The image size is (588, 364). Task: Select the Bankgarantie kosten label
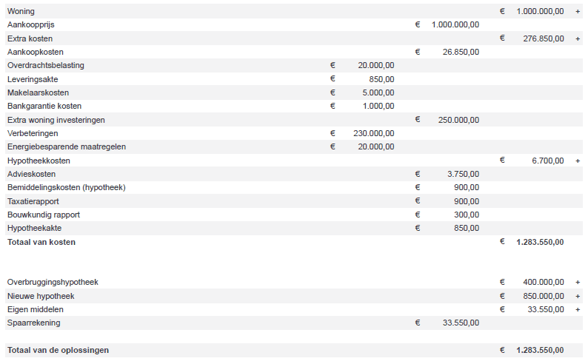[44, 106]
